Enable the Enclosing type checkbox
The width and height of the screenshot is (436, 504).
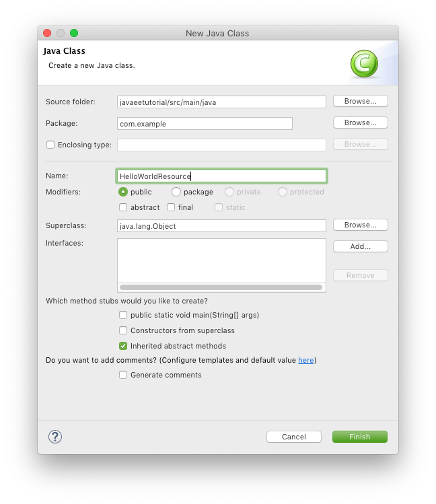(x=50, y=145)
